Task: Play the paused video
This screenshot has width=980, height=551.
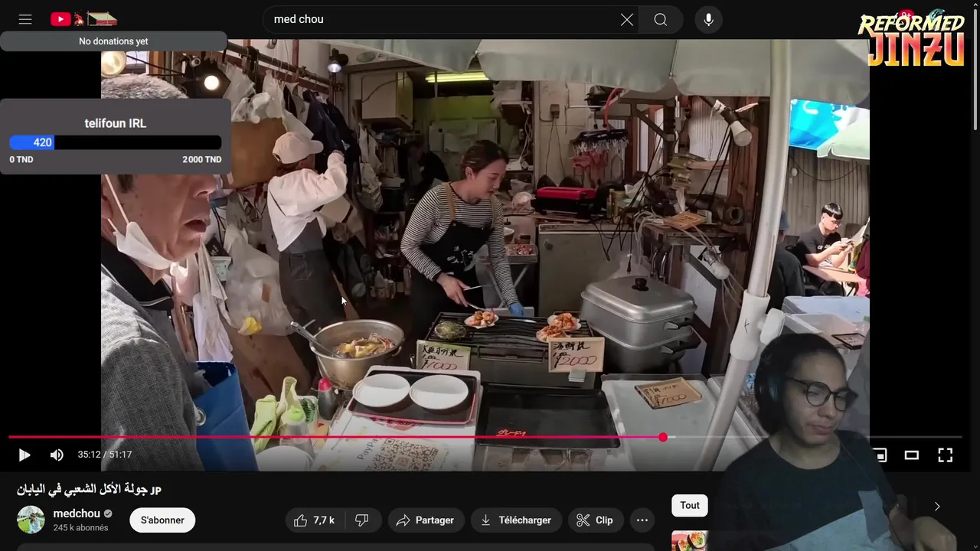Action: [x=24, y=455]
